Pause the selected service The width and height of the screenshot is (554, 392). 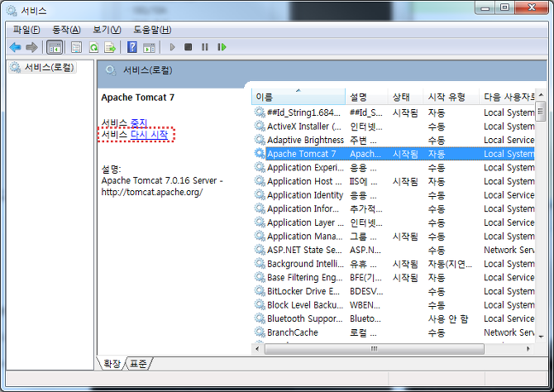point(204,47)
